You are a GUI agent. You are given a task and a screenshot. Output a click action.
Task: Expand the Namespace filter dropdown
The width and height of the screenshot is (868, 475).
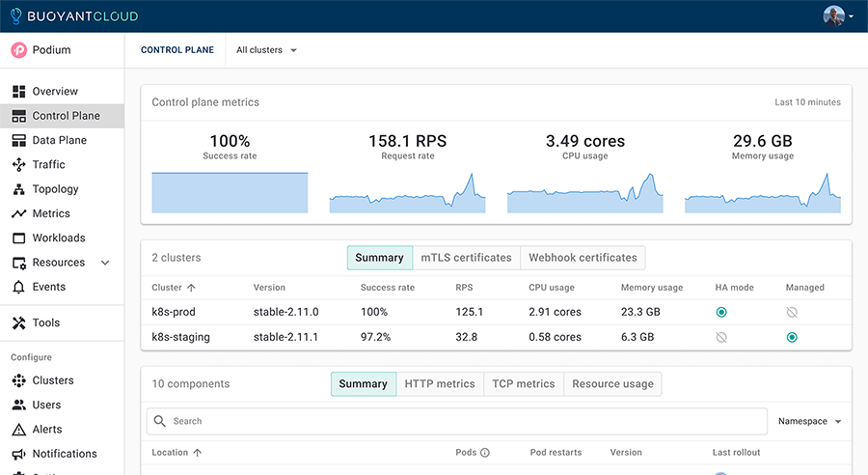[809, 422]
